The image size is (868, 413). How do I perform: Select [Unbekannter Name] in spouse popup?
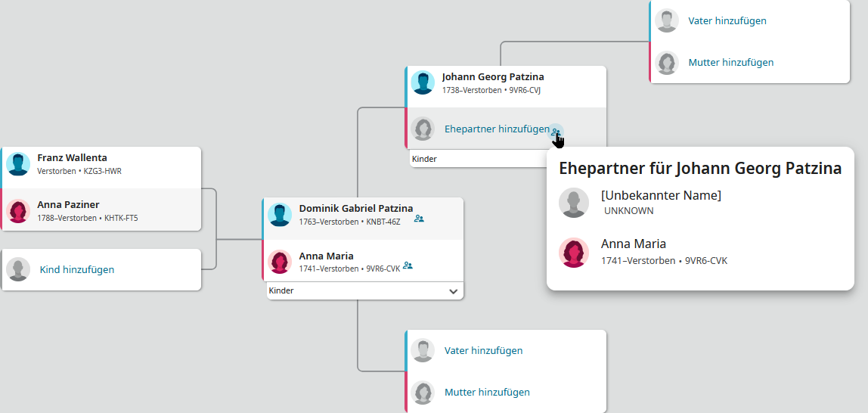tap(661, 195)
